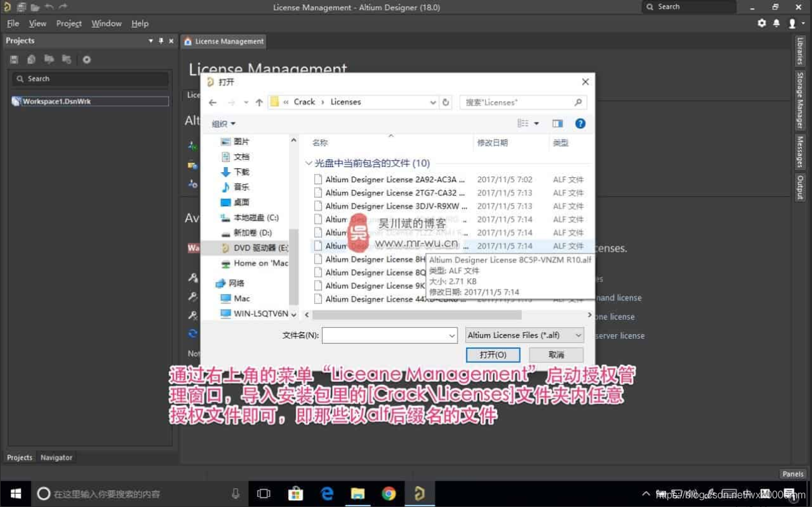
Task: Open Altium settings gear in top-right
Action: (x=761, y=24)
